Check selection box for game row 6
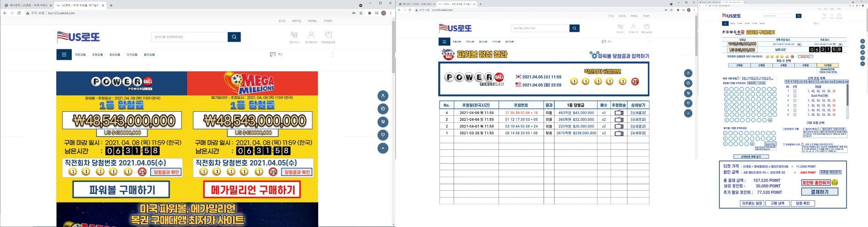868x227 pixels. click(x=794, y=115)
